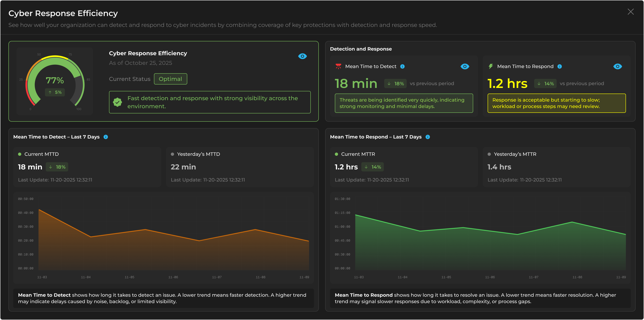Click the 01:15:00 axis label on MTTR chart
This screenshot has width=644, height=320.
click(342, 213)
